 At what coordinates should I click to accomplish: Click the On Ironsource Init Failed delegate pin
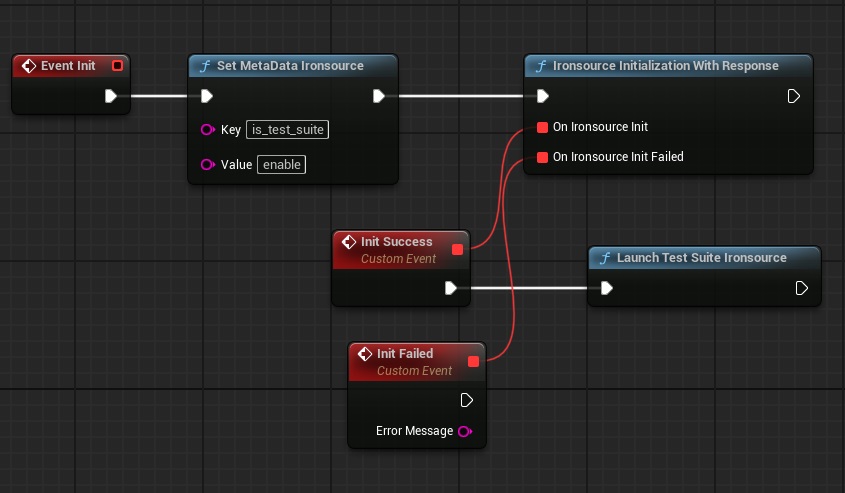(x=543, y=157)
